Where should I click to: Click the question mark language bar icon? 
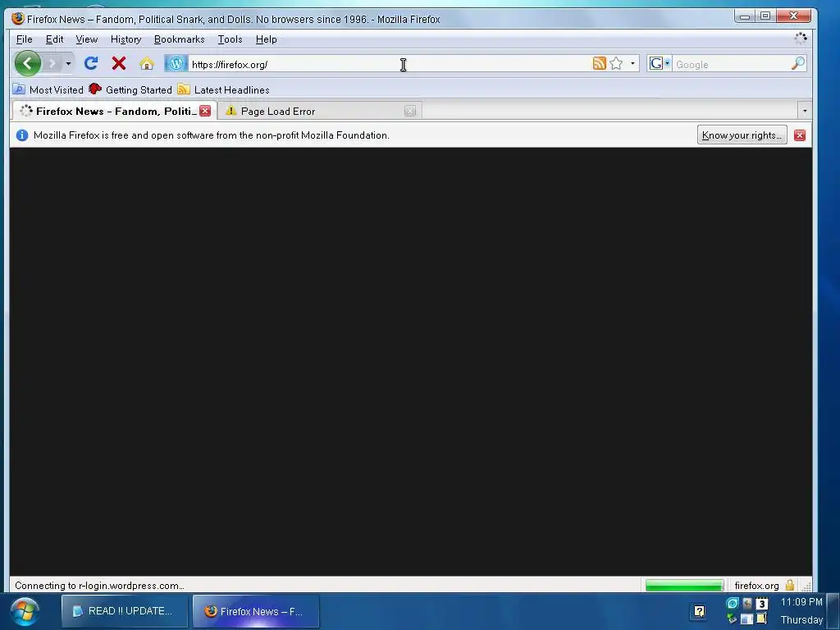(x=700, y=611)
